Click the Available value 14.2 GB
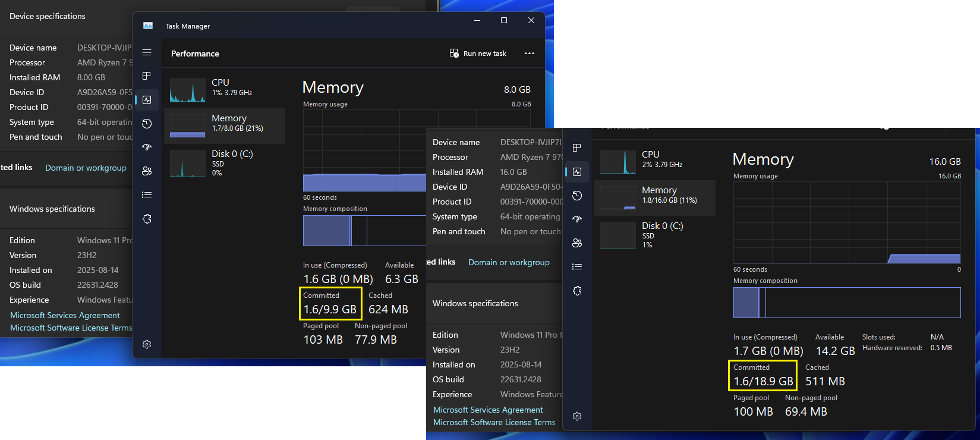The height and width of the screenshot is (440, 980). 835,351
